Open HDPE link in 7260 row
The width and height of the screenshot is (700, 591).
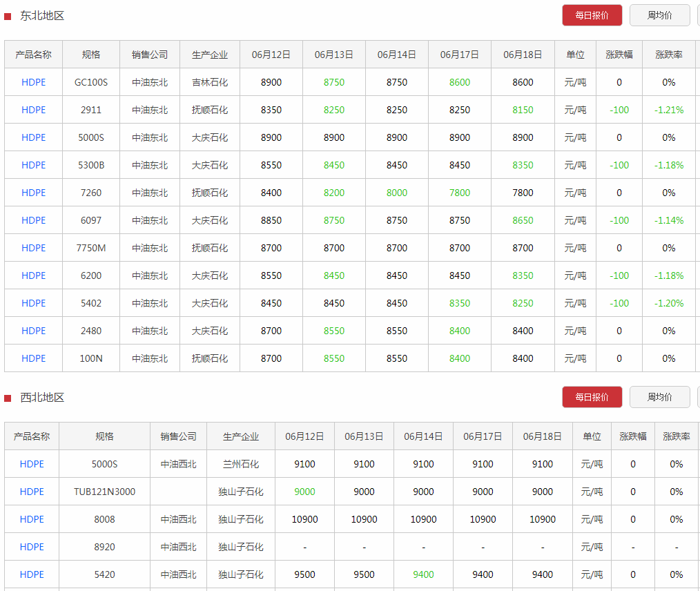[x=34, y=193]
